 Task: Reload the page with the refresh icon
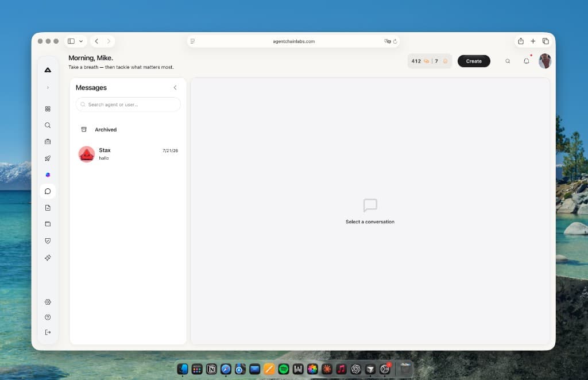[x=395, y=41]
